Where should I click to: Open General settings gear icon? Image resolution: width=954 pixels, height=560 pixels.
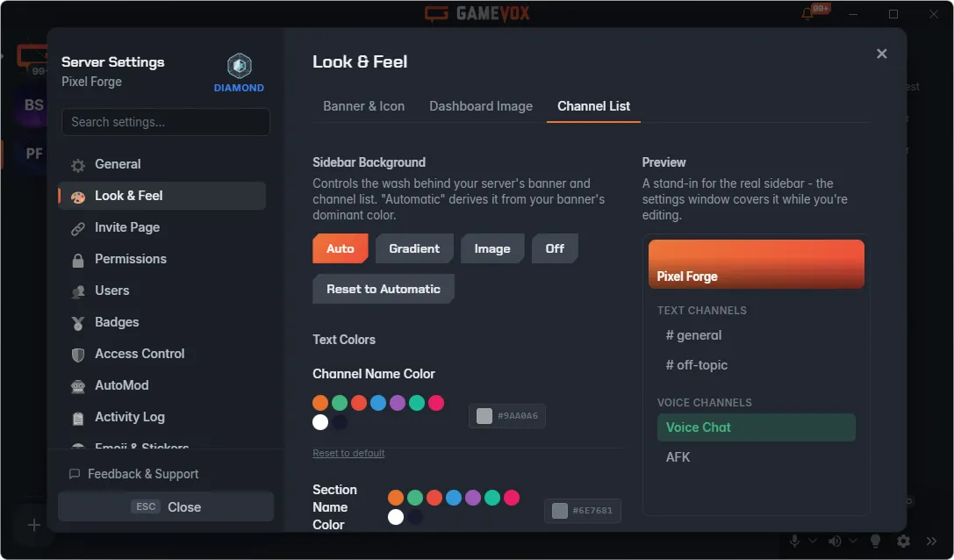[x=78, y=165]
